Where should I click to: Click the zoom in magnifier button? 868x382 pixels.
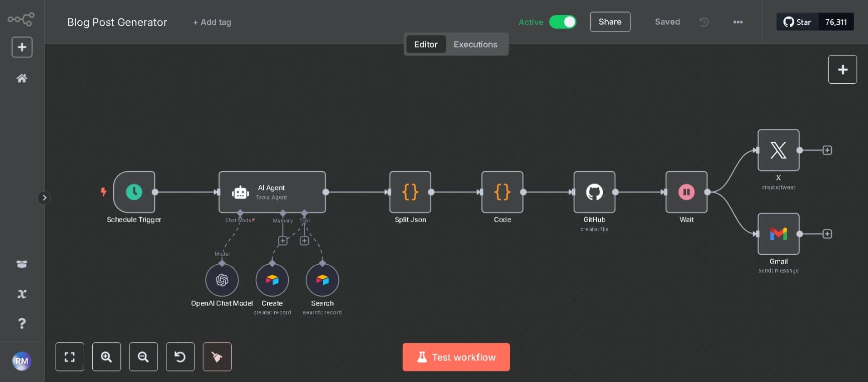click(106, 357)
